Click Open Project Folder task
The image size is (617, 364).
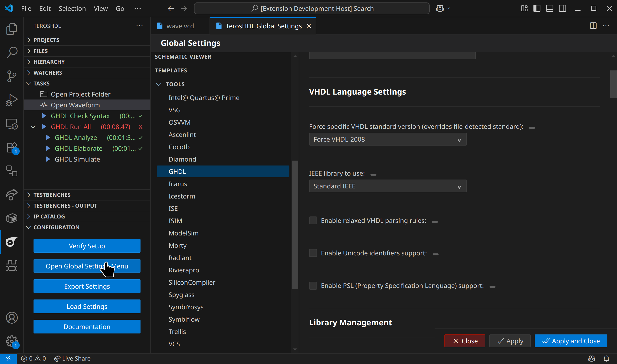[x=87, y=94]
